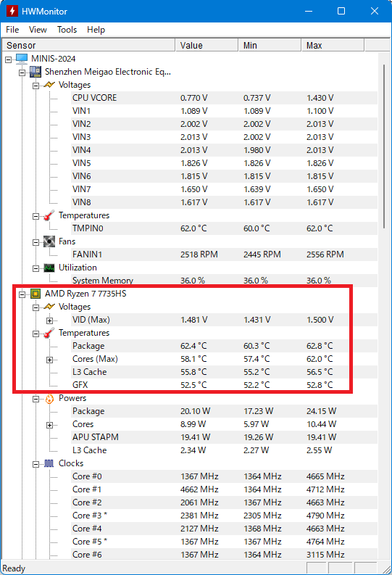The width and height of the screenshot is (392, 575).
Task: Click the window resize grip corner
Action: [386, 568]
